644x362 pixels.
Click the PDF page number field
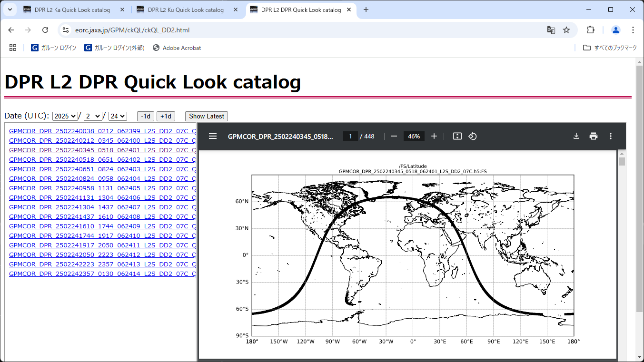tap(350, 136)
